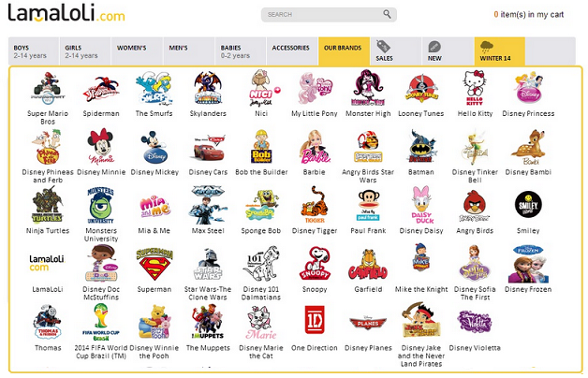Screen dimensions: 588x378
Task: Open The Muppets brand logo
Action: 207,323
